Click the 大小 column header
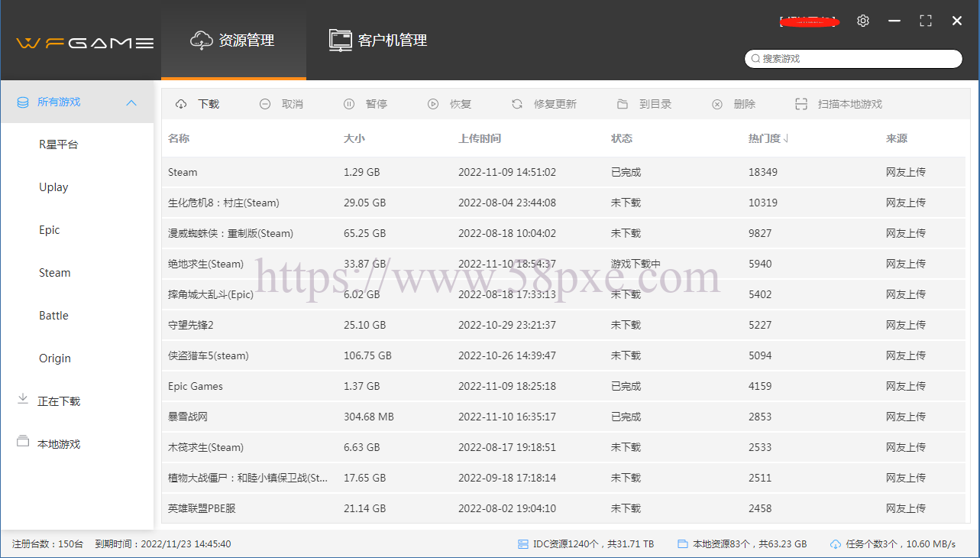The image size is (980, 558). 354,138
